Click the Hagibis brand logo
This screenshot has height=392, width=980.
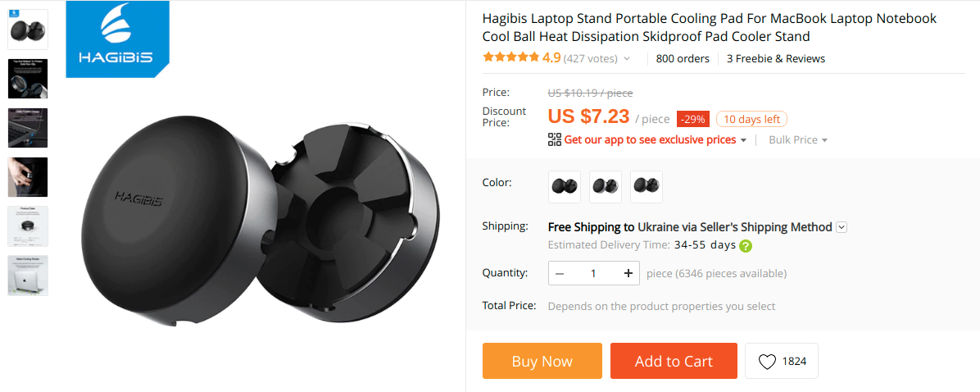[x=117, y=39]
